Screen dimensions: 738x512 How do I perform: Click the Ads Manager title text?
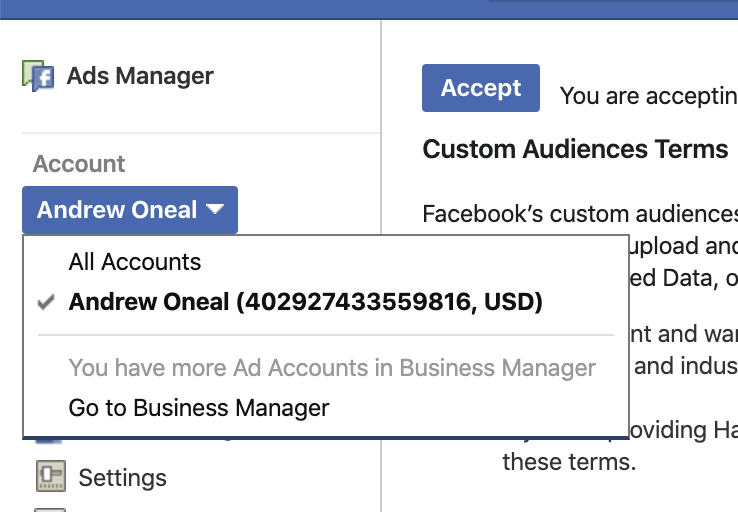click(140, 76)
